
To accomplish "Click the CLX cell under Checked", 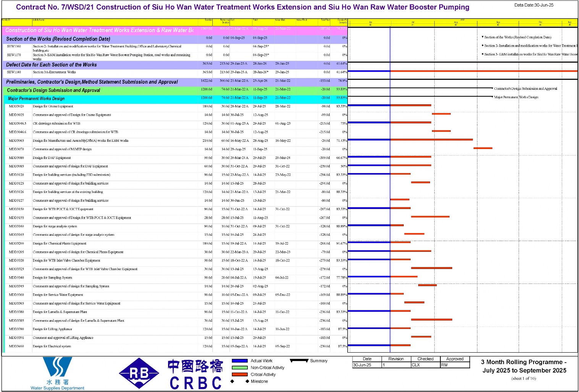I will tap(425, 365).
